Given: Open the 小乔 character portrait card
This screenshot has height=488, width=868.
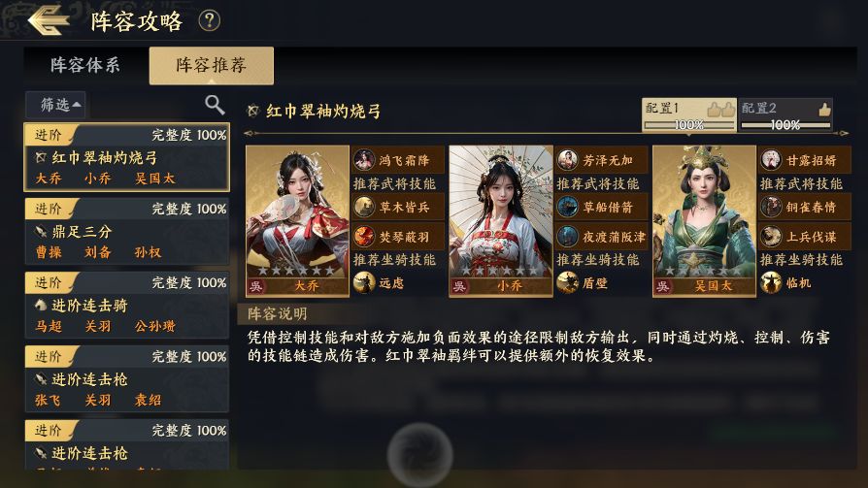Looking at the screenshot, I should pyautogui.click(x=501, y=221).
